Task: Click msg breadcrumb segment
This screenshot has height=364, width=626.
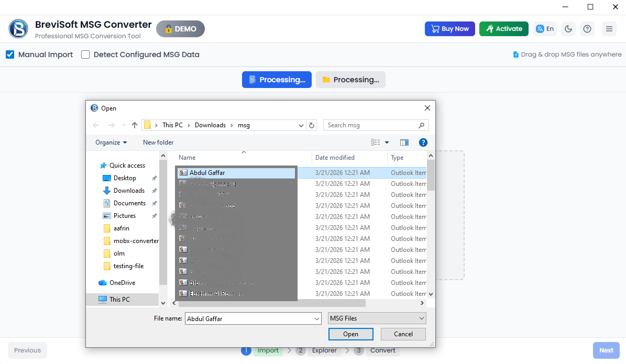Action: point(244,125)
